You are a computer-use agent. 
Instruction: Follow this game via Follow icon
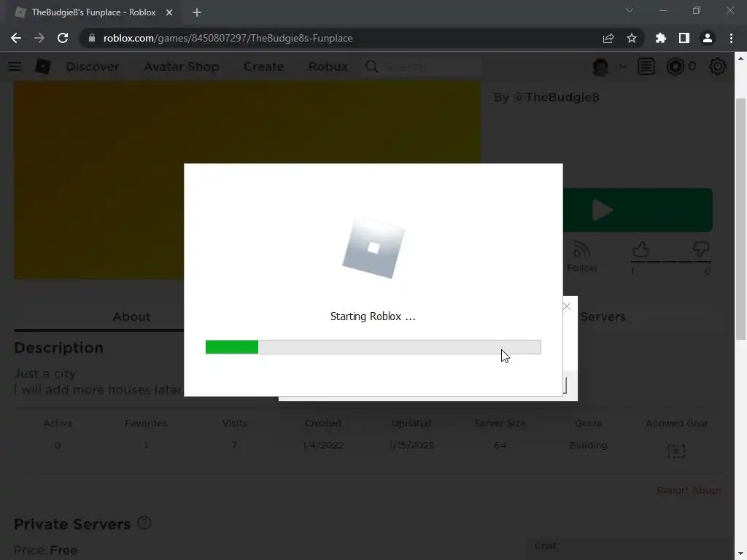581,257
